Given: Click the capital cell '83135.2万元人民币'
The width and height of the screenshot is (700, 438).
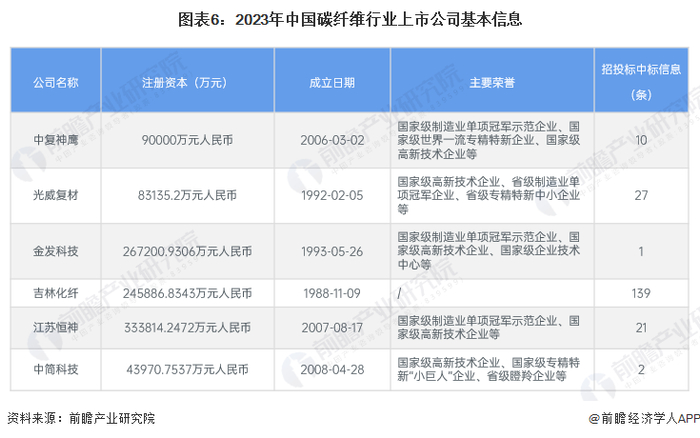Looking at the screenshot, I should pos(188,196).
